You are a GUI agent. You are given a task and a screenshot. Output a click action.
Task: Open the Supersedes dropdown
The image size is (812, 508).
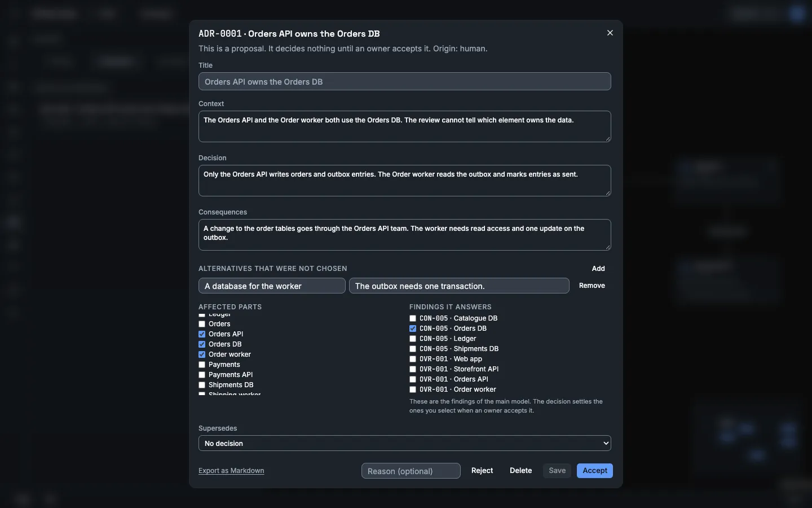click(405, 443)
